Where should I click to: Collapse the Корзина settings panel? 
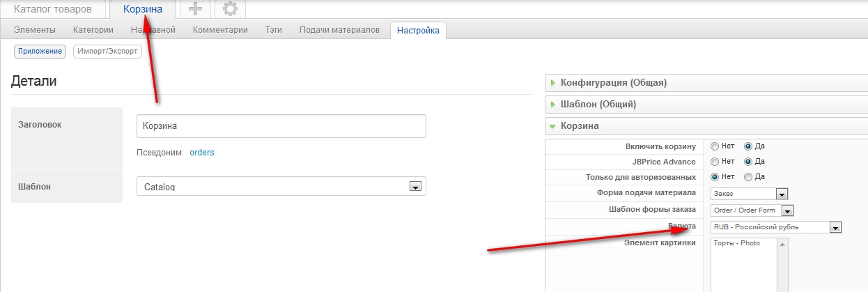tap(579, 126)
